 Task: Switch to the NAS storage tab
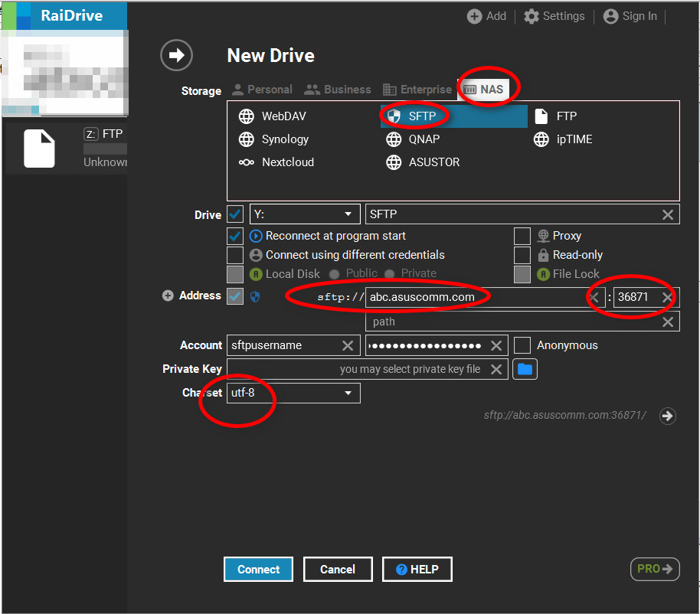click(x=483, y=90)
